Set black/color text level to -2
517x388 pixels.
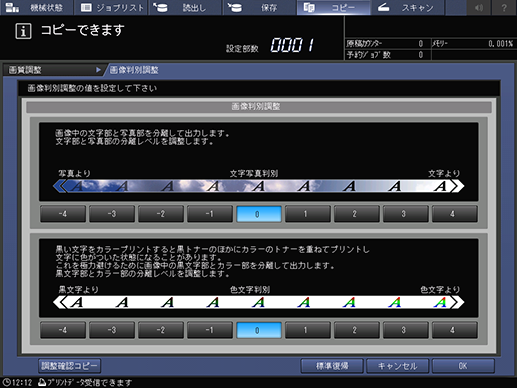[161, 330]
